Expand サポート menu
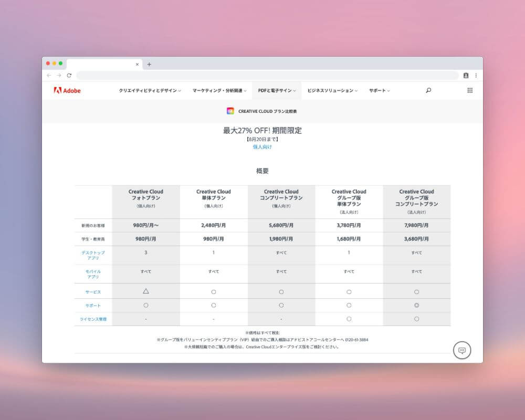Image resolution: width=525 pixels, height=420 pixels. click(380, 90)
